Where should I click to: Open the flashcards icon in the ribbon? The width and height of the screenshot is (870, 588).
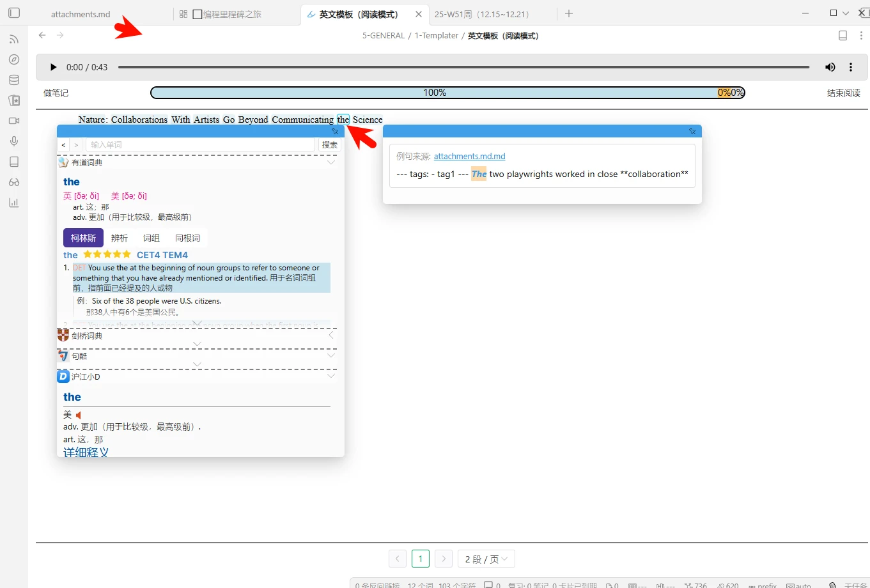coord(14,100)
